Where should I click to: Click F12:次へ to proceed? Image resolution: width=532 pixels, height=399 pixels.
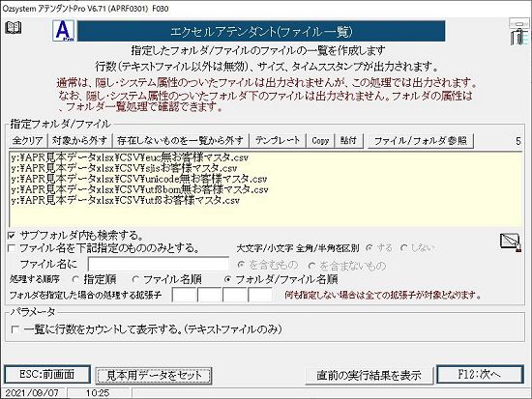(480, 375)
